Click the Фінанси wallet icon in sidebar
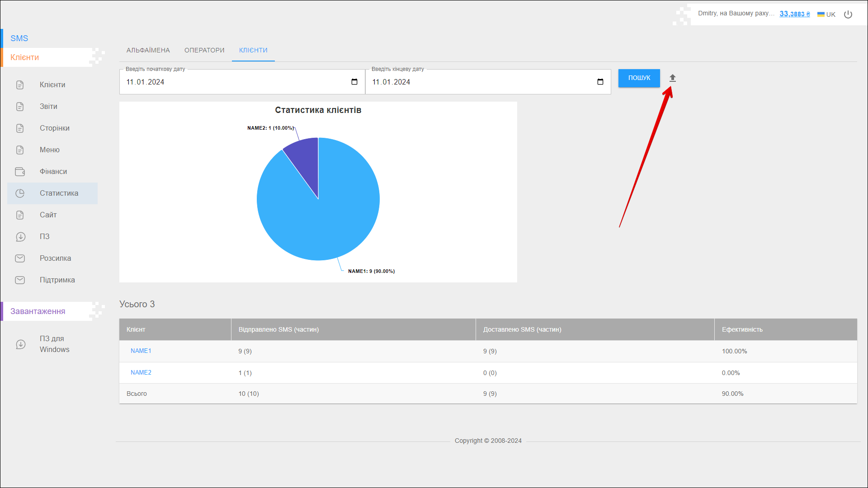Screen dimensions: 868x488 tap(20, 172)
